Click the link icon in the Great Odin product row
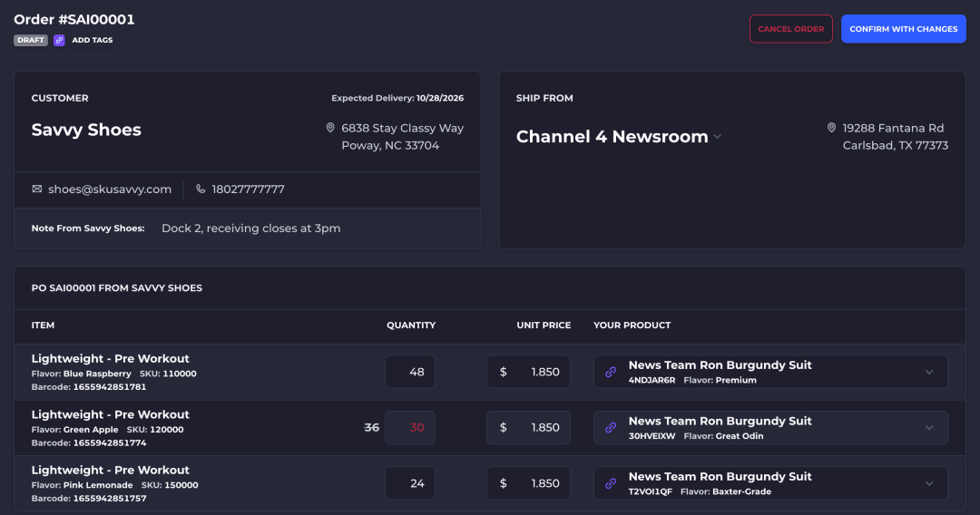This screenshot has height=515, width=980. [x=611, y=428]
